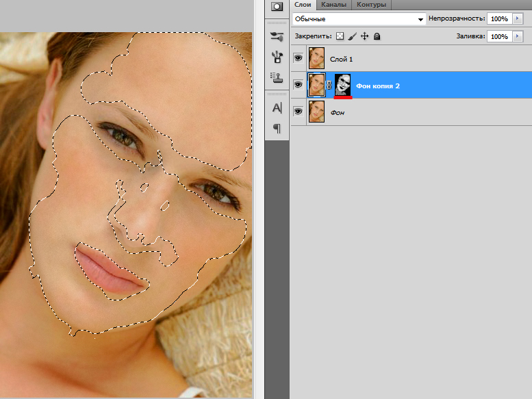
Task: Hide the Фон layer
Action: click(x=298, y=111)
